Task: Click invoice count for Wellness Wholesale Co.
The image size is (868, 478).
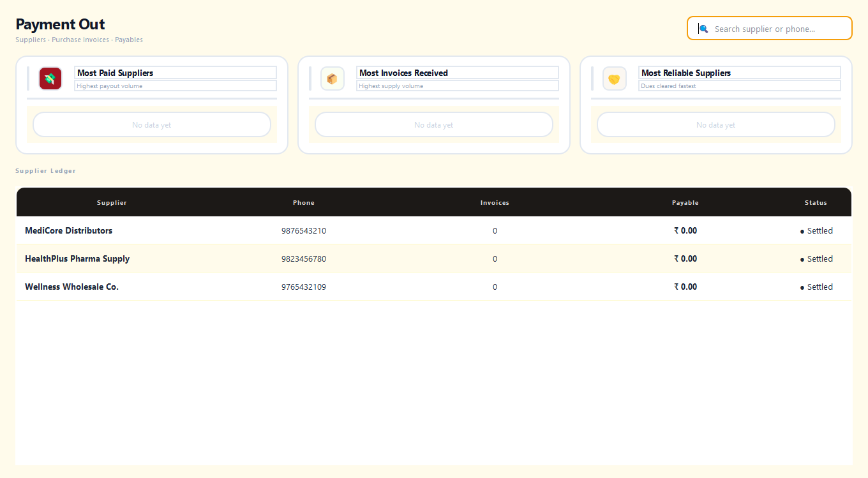Action: click(495, 287)
